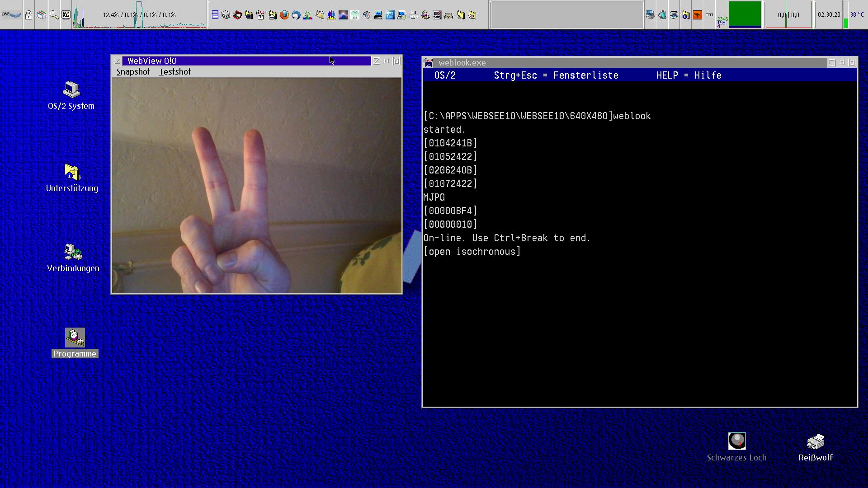868x488 pixels.
Task: Open the Reißwolf shredder icon
Action: pyautogui.click(x=815, y=441)
